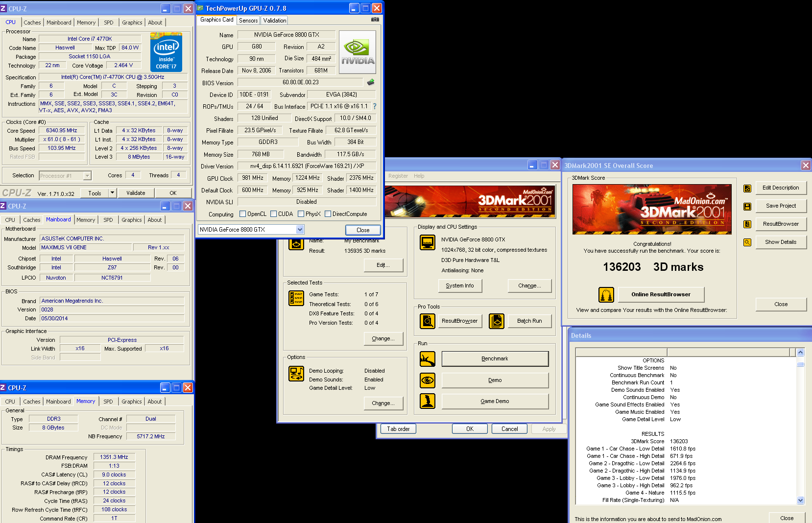Click the ResultBrowser magnifier icon in Pro Tools
This screenshot has height=523, width=812.
pyautogui.click(x=428, y=321)
